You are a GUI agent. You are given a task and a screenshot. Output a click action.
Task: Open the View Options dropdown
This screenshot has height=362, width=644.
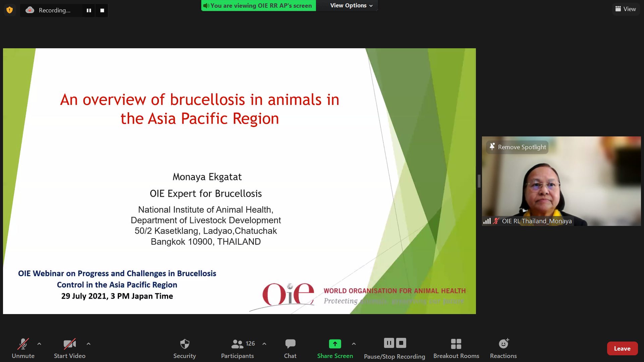click(x=351, y=5)
